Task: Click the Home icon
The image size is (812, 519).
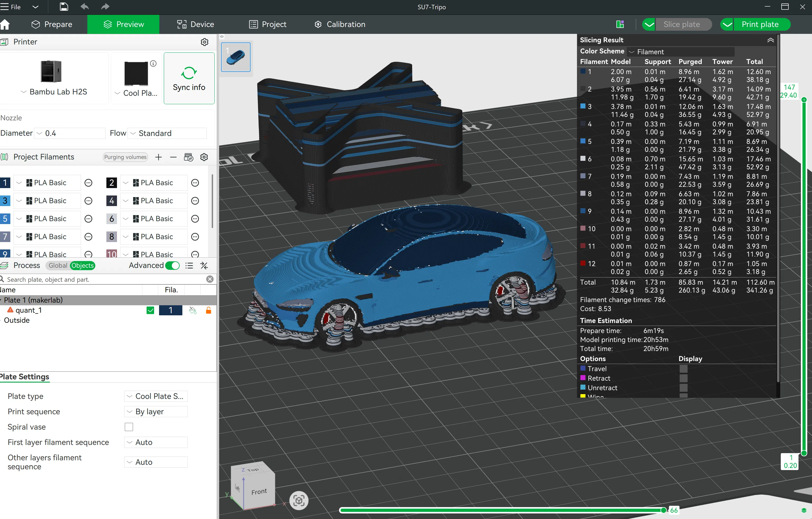Action: click(5, 24)
